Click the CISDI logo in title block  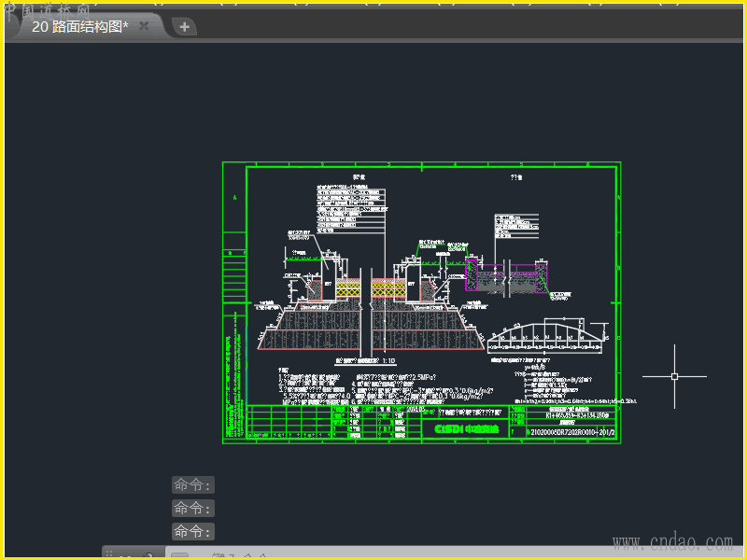[x=467, y=428]
